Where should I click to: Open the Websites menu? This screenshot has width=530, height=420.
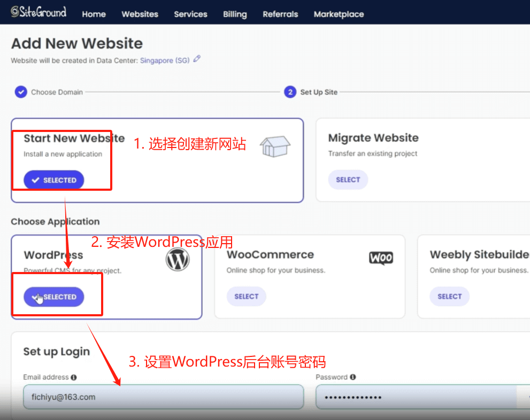click(140, 14)
